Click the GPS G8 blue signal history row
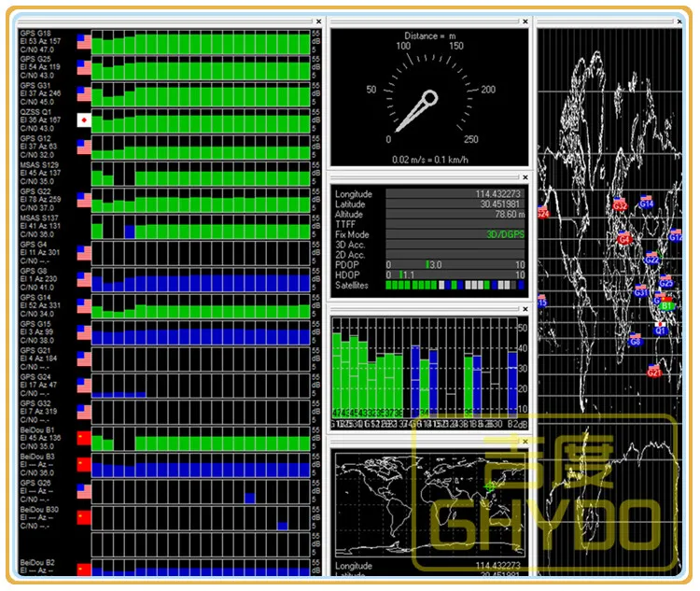Viewport: 700px width, 591px height. (201, 280)
